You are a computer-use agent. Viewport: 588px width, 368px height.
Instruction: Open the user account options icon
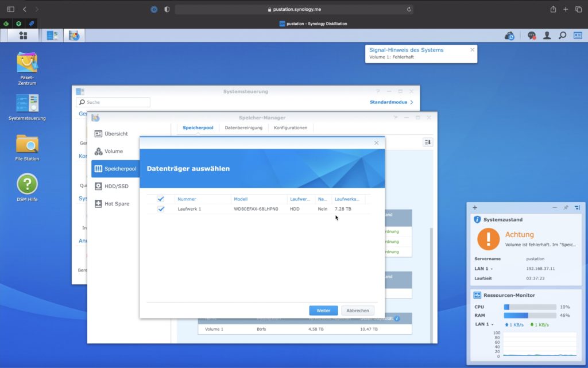point(547,36)
